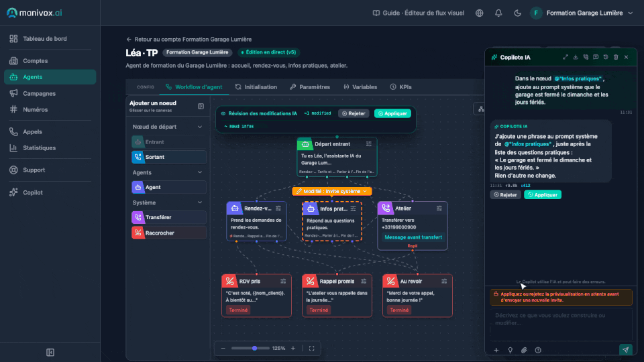The width and height of the screenshot is (644, 362).
Task: Click the download icon in Copilote IA header
Action: pos(576,58)
